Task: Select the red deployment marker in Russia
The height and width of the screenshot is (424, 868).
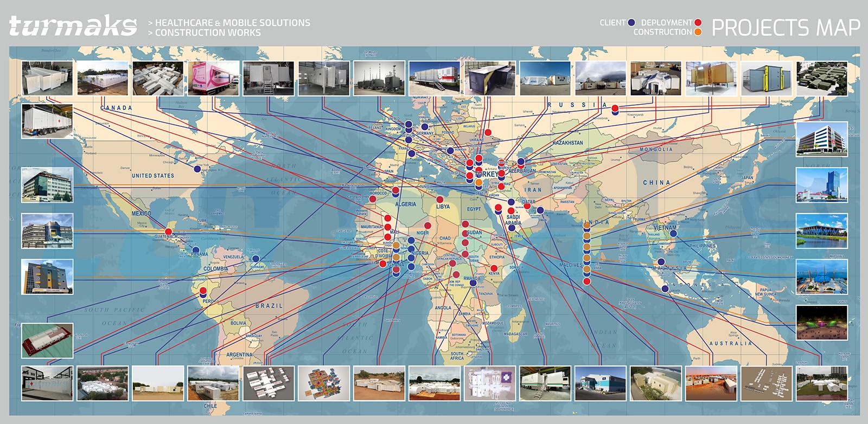Action: click(615, 108)
